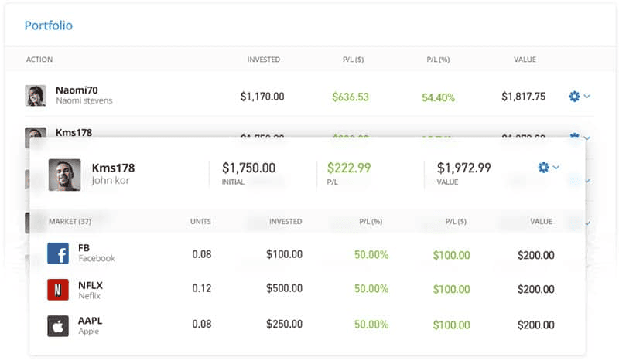This screenshot has height=364, width=619.
Task: Sort by MARKET (37) column header
Action: [x=70, y=222]
